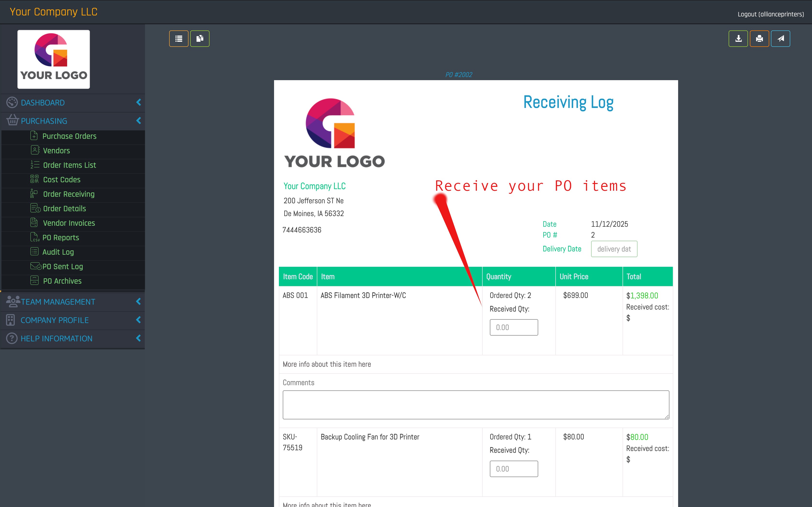
Task: Expand the Company Profile section chevron
Action: coord(138,320)
